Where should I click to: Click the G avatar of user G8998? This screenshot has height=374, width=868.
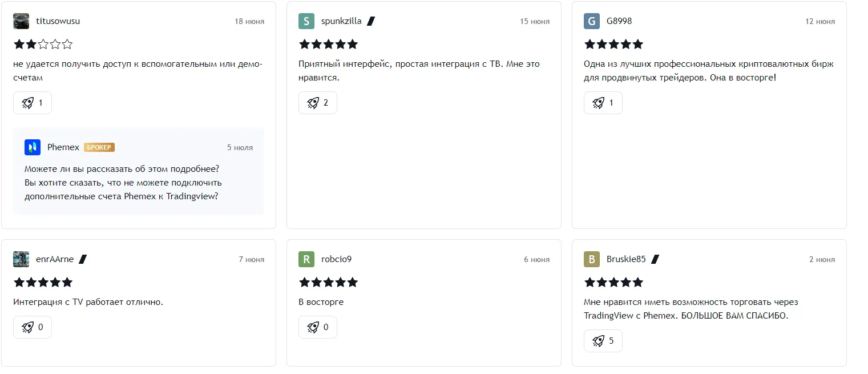(592, 21)
